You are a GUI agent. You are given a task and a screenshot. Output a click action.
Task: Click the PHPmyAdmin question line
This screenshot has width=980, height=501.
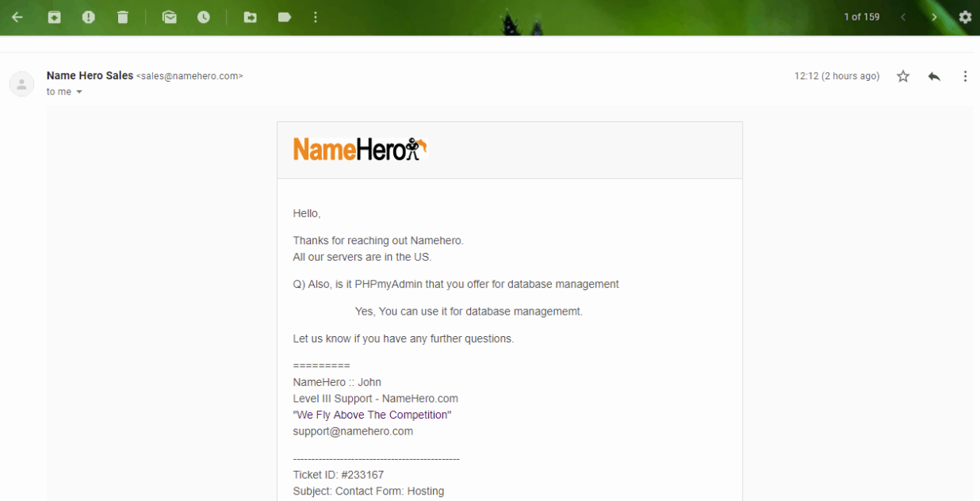pyautogui.click(x=456, y=284)
